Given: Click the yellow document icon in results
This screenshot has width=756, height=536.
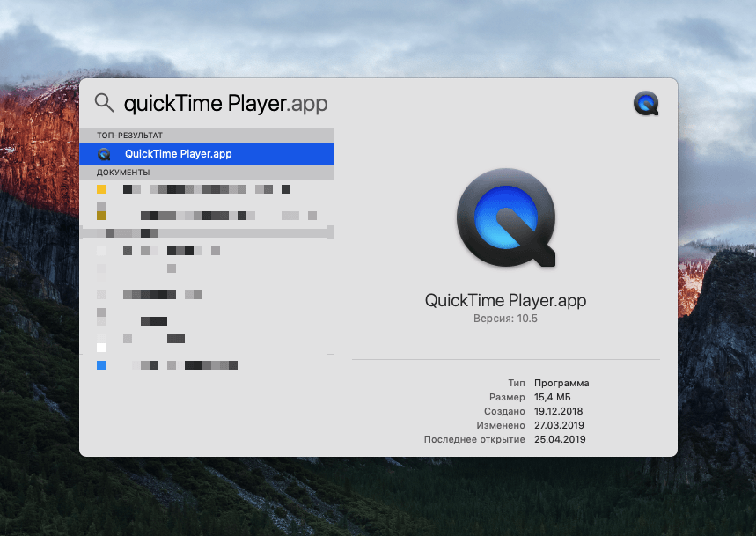Looking at the screenshot, I should 101,189.
